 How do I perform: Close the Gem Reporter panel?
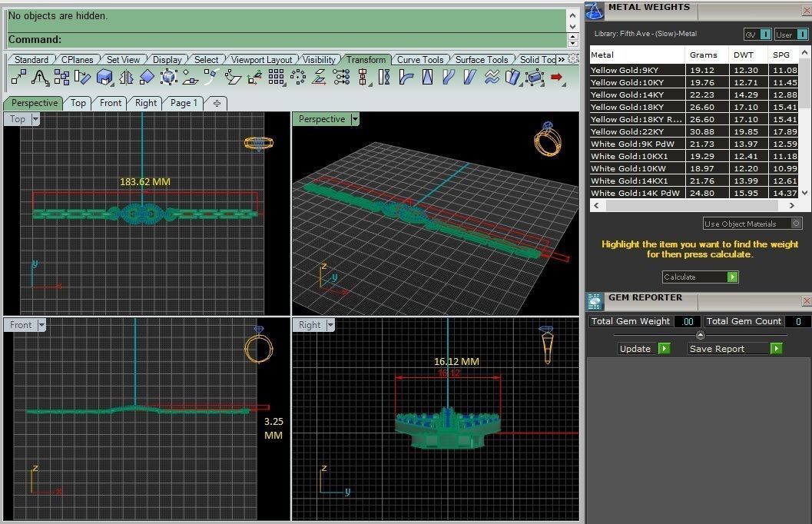click(807, 300)
